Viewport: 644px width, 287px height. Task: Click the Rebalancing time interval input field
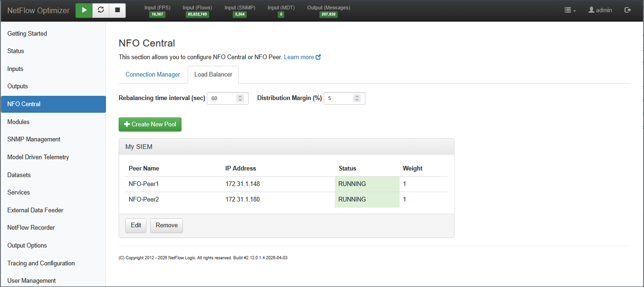tap(222, 99)
